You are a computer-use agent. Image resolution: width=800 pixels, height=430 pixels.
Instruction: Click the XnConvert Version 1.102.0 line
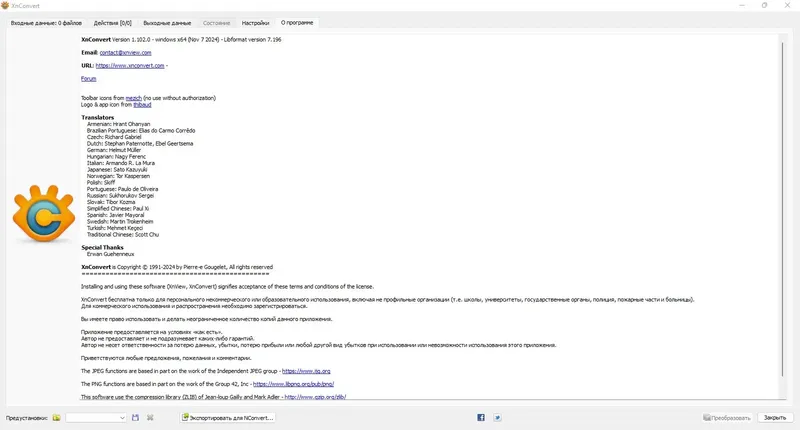[181, 39]
